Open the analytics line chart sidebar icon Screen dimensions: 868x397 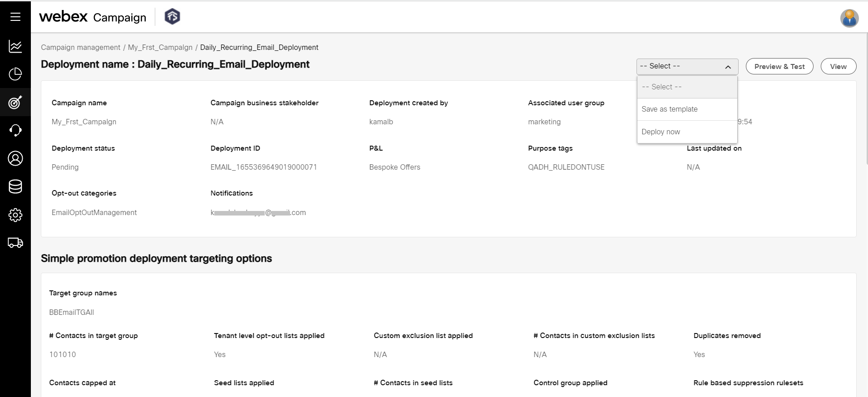(15, 46)
